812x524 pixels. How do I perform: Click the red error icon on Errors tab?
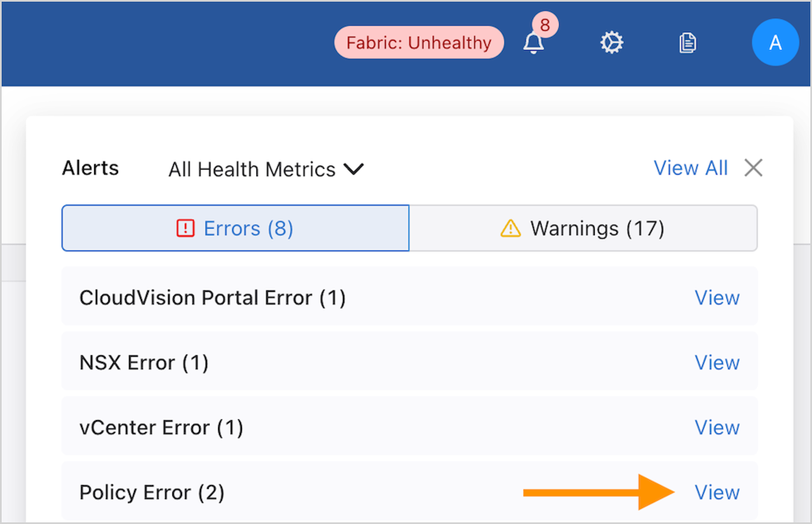tap(185, 228)
